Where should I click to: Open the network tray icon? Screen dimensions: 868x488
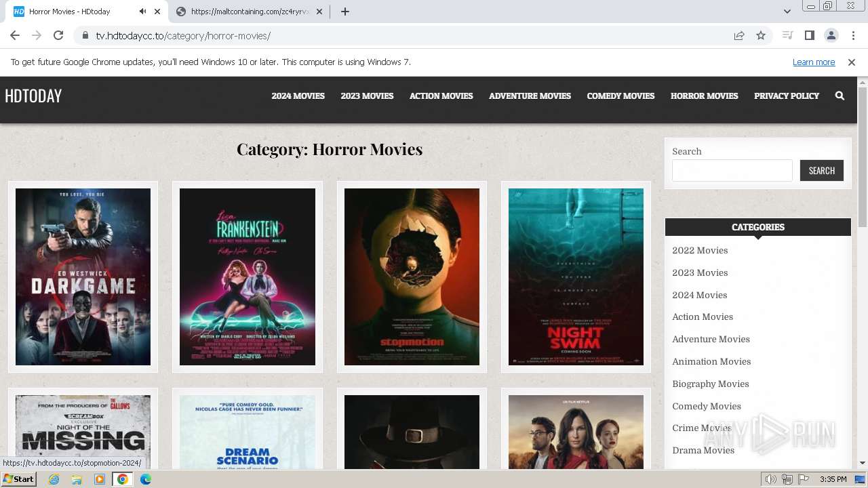click(787, 479)
